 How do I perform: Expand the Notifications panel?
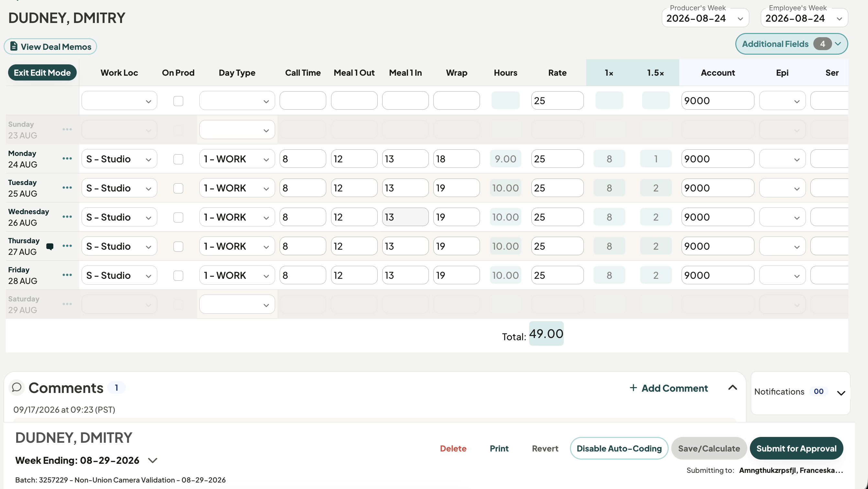(x=841, y=393)
